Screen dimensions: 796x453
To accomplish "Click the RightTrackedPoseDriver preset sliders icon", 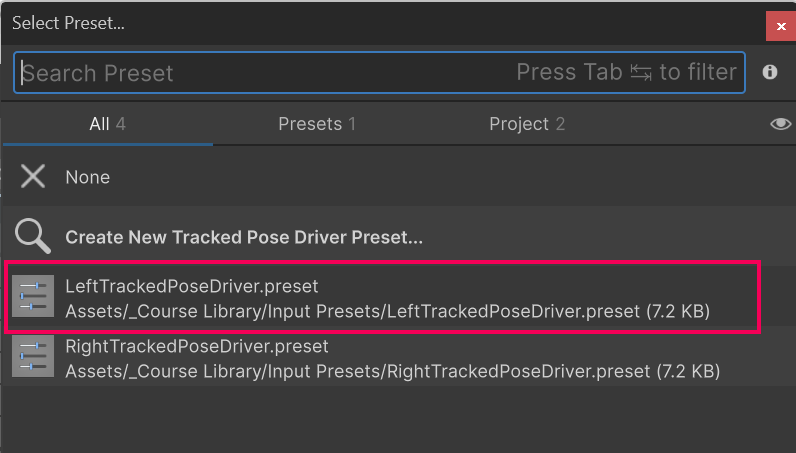I will [33, 358].
